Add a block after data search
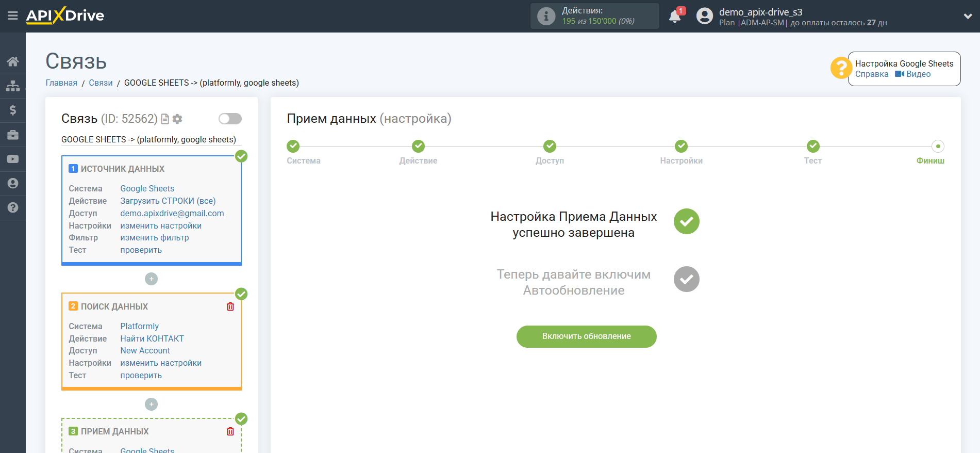Viewport: 980px width, 453px height. click(x=151, y=404)
